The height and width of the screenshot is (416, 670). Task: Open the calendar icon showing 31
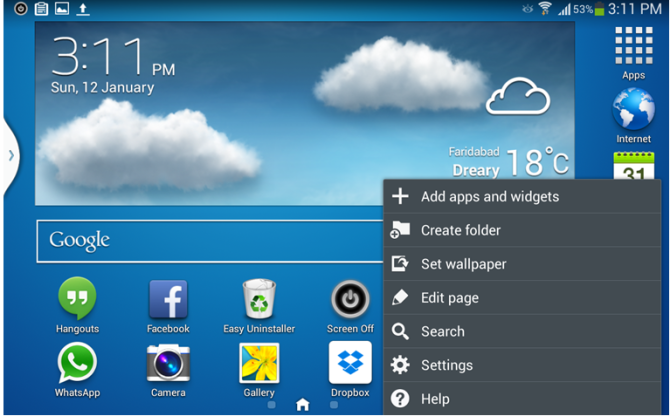point(634,166)
